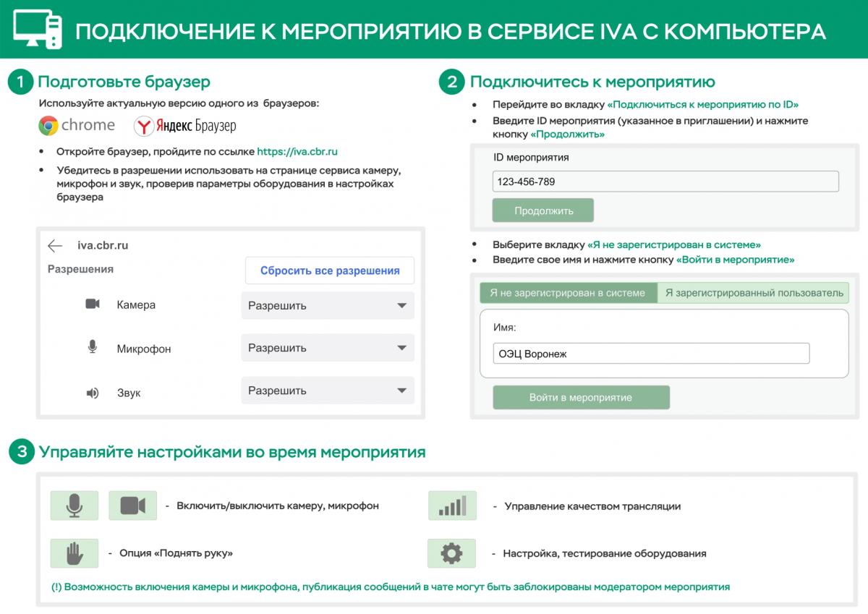Open the equipment settings gear icon
Screen dimensions: 868x614
[451, 553]
